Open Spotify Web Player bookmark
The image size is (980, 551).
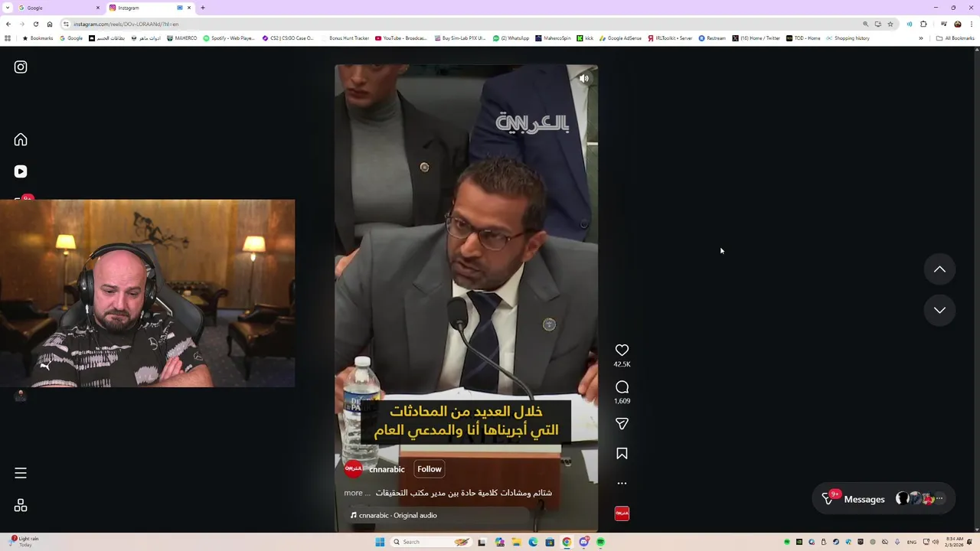pos(229,38)
